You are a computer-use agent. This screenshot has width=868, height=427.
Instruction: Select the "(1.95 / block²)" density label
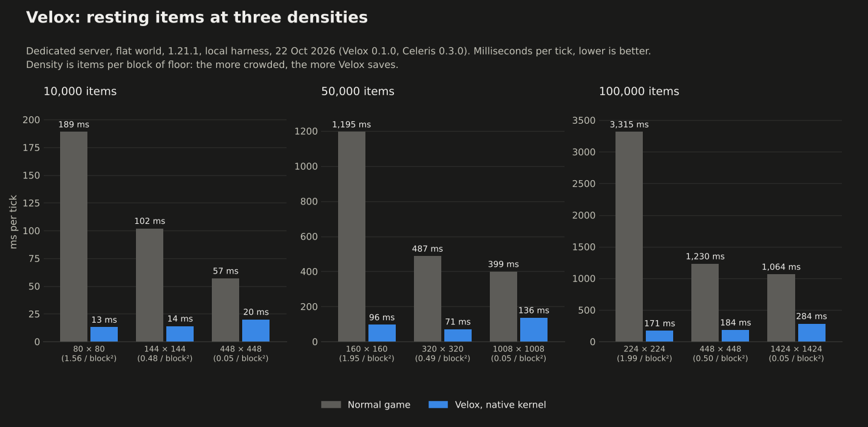367,358
